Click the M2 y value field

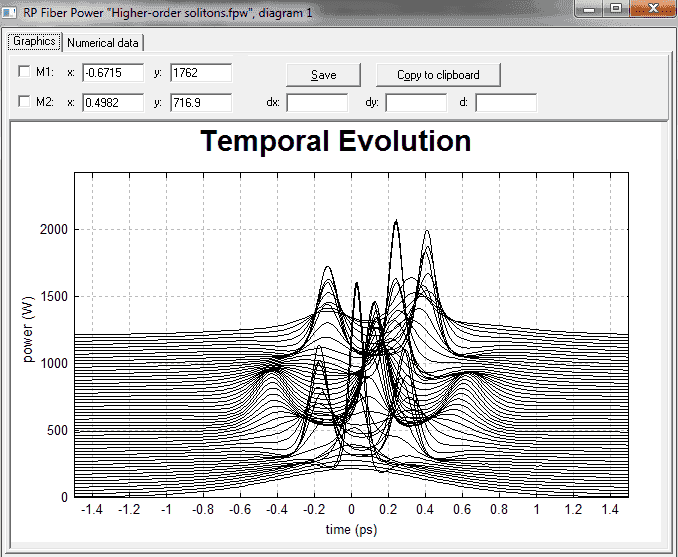coord(201,103)
